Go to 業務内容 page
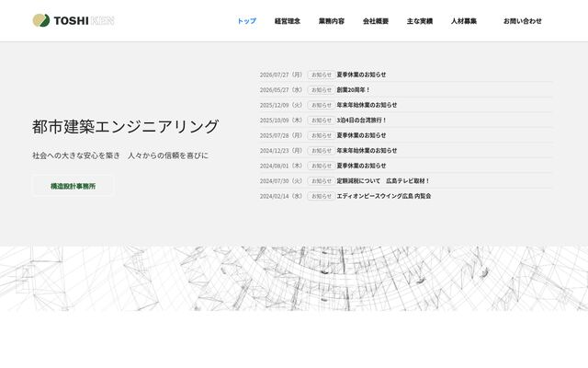Screen dimensions: 588x368 332,21
